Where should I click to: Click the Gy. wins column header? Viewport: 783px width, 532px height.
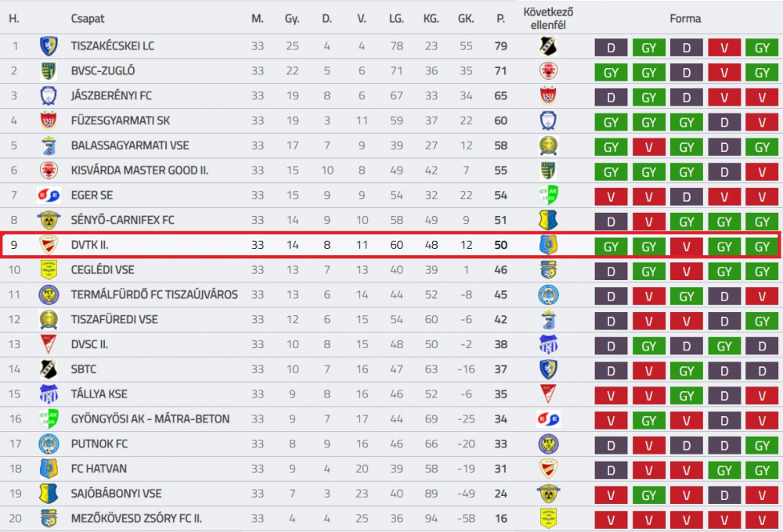292,19
